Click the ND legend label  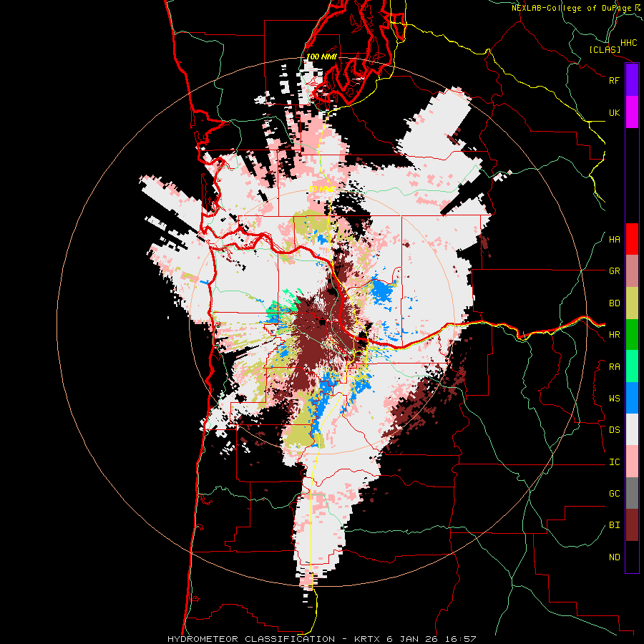pyautogui.click(x=614, y=557)
